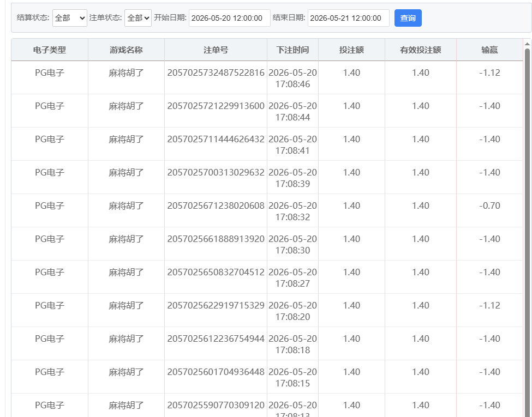Open the 结算状态 dropdown
Screen dimensions: 532x417
click(69, 18)
